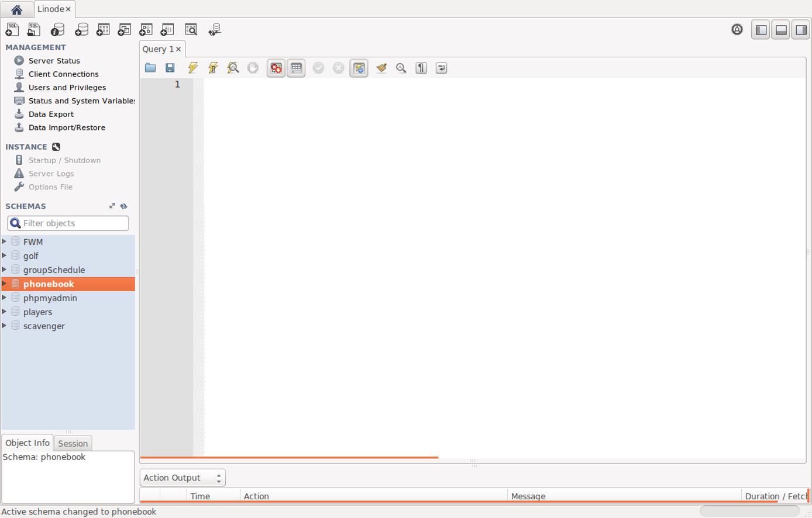The width and height of the screenshot is (812, 518).
Task: Execute the SQL script with the lightning icon
Action: 192,68
